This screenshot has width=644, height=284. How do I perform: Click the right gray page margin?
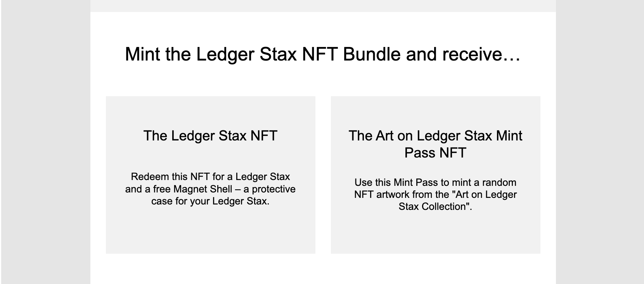point(599,142)
